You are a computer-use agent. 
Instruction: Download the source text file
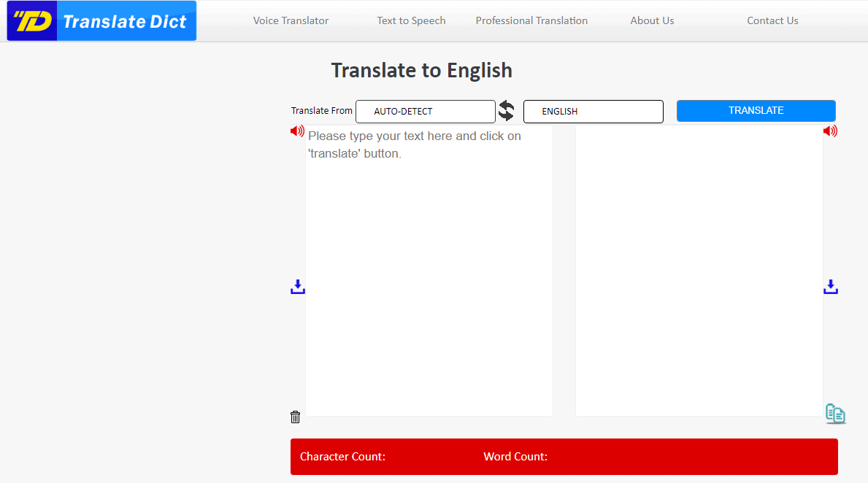[x=298, y=287]
